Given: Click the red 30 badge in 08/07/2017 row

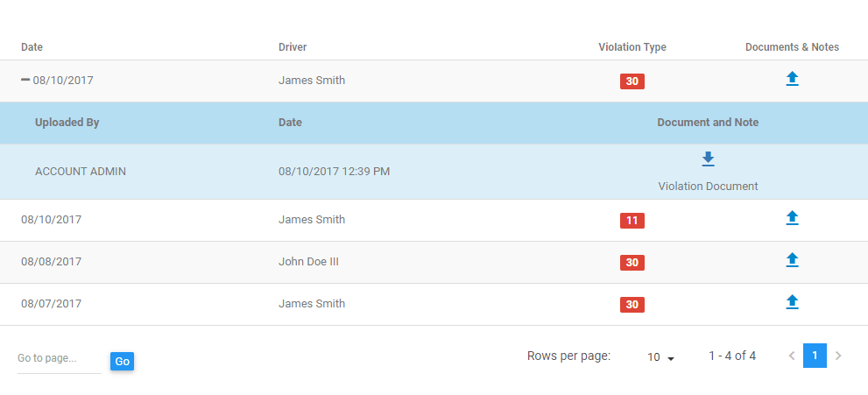Looking at the screenshot, I should tap(632, 305).
